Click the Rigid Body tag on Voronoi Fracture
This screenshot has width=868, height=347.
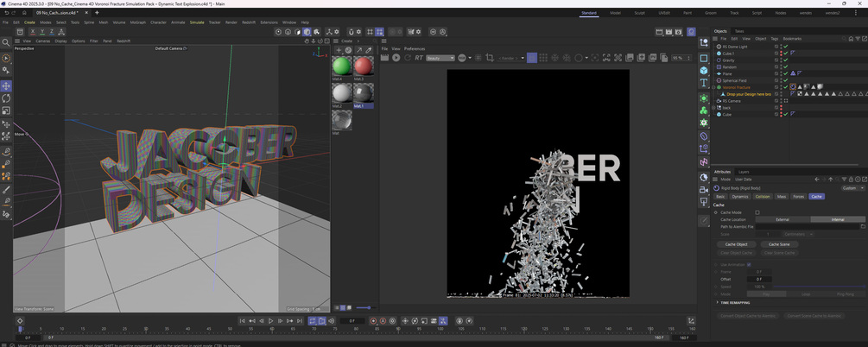click(793, 87)
